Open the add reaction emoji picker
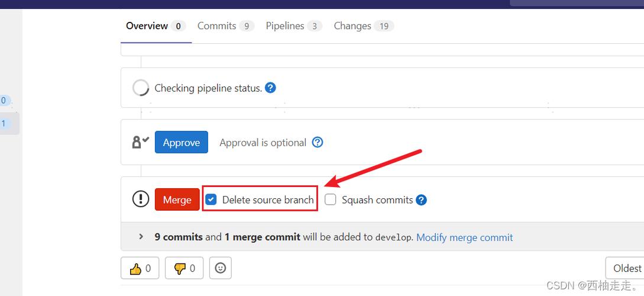The height and width of the screenshot is (296, 644). coord(221,268)
